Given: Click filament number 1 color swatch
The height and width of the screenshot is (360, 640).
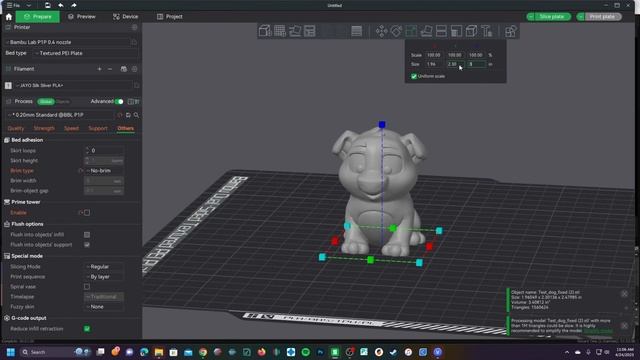Looking at the screenshot, I should tap(8, 85).
